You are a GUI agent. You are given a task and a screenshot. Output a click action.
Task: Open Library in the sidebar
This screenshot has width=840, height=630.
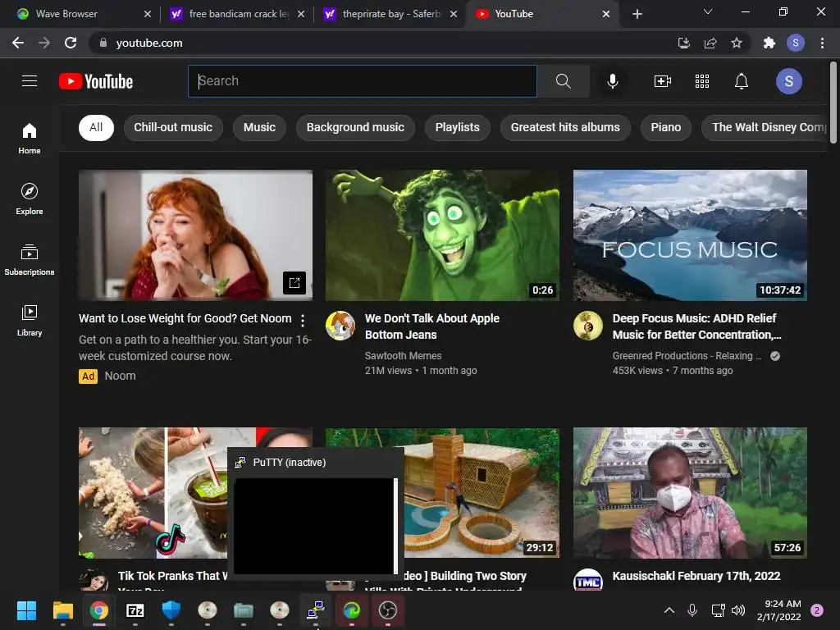(30, 321)
